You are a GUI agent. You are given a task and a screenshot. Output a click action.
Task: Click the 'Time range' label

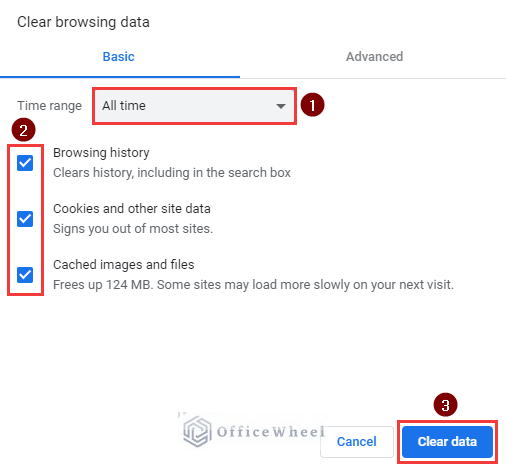(x=50, y=106)
